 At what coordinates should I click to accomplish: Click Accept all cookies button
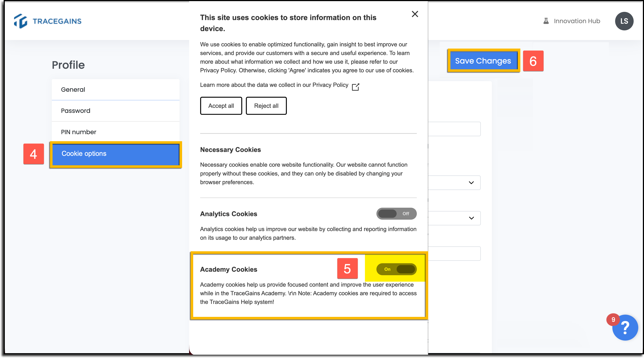coord(221,106)
